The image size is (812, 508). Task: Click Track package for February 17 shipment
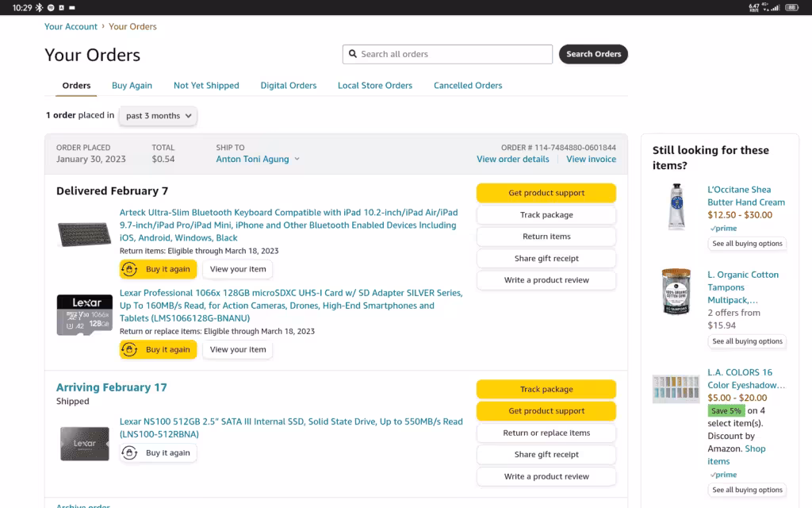pyautogui.click(x=546, y=389)
